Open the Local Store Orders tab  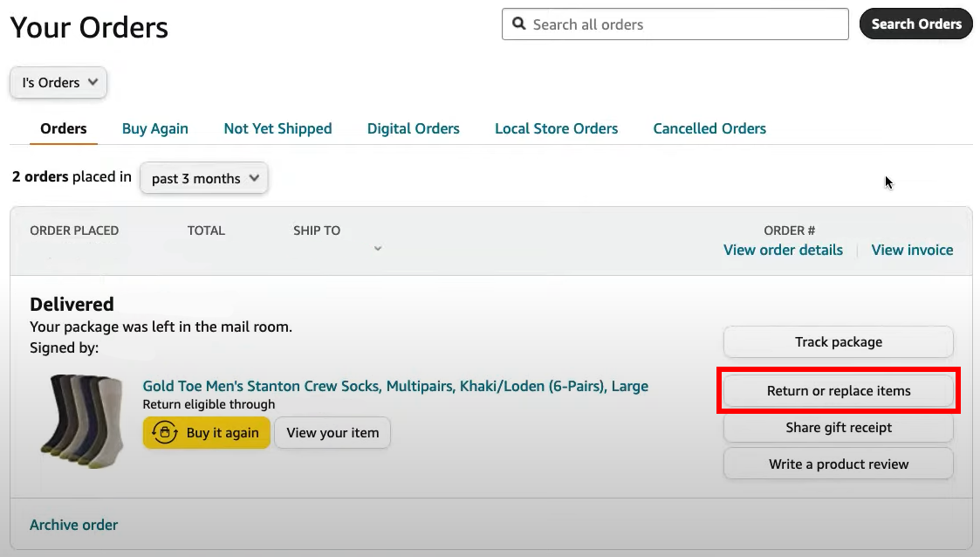556,128
